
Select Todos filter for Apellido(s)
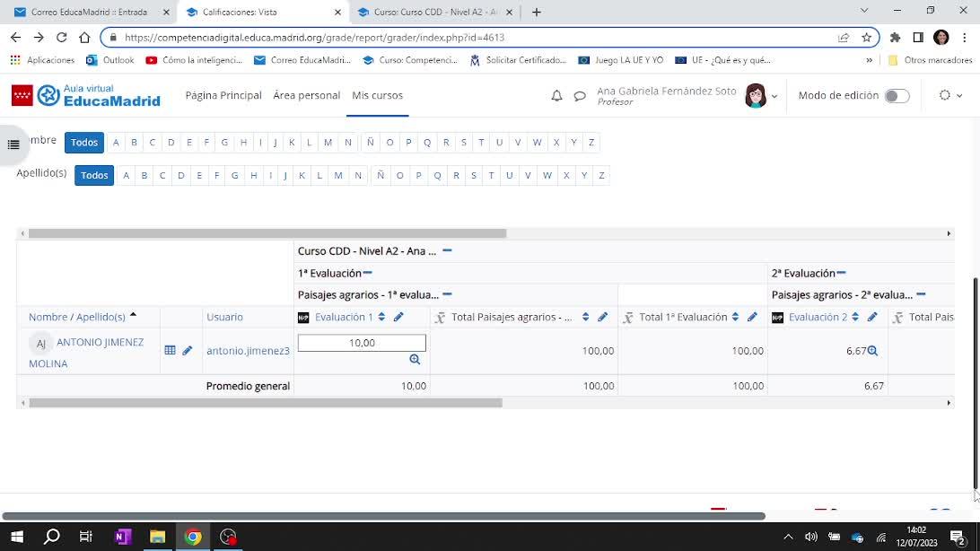click(94, 175)
